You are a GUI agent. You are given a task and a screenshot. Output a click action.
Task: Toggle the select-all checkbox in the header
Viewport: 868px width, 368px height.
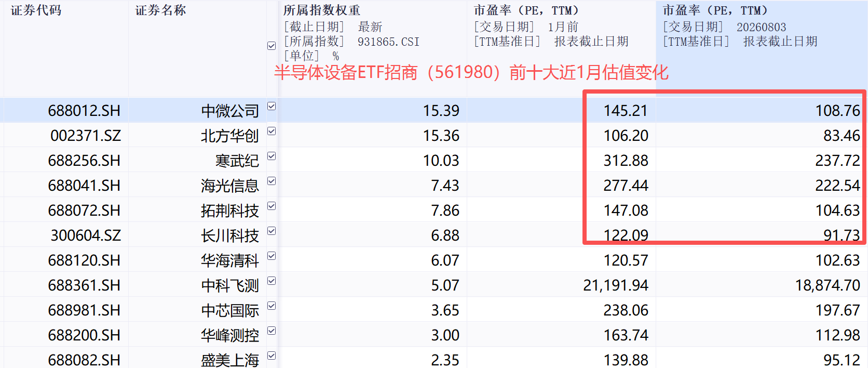coord(272,46)
